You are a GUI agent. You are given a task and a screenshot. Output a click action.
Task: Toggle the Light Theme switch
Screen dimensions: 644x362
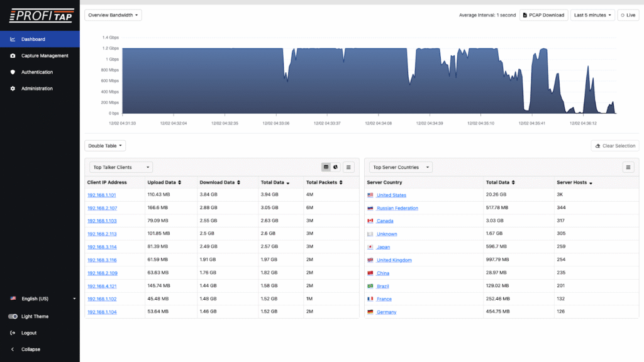tap(13, 317)
